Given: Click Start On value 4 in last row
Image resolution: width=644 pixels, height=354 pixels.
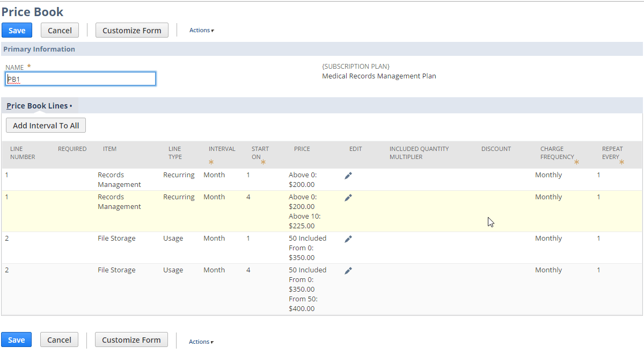Looking at the screenshot, I should tap(248, 270).
